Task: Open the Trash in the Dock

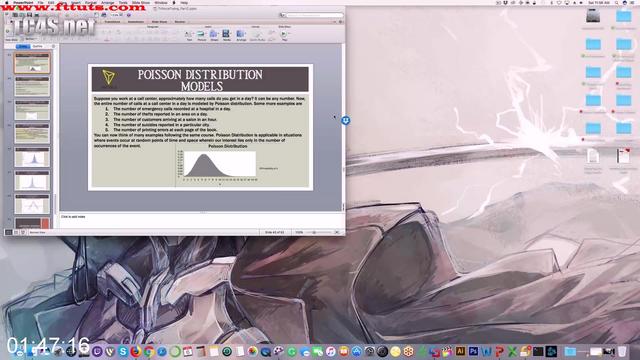Action: pyautogui.click(x=622, y=351)
